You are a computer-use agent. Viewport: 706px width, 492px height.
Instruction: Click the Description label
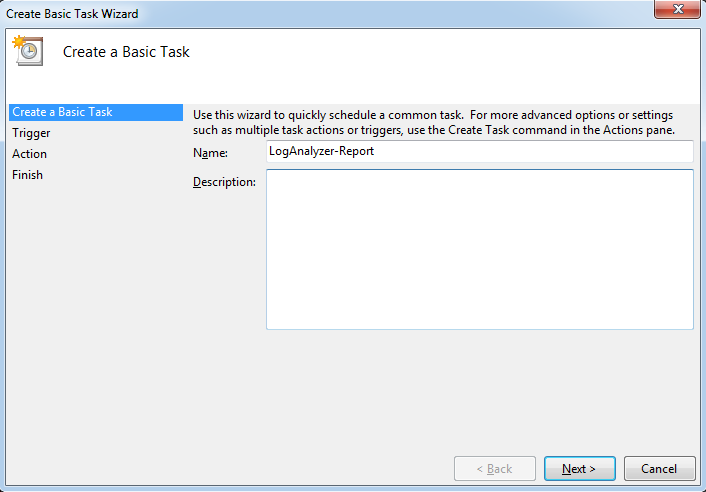(224, 182)
